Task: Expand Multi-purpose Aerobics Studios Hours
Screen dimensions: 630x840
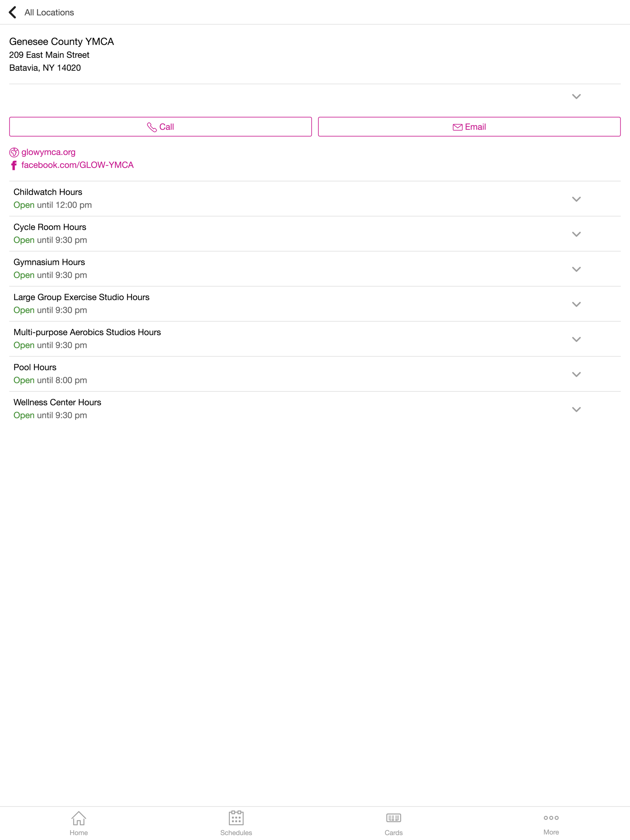Action: coord(576,339)
